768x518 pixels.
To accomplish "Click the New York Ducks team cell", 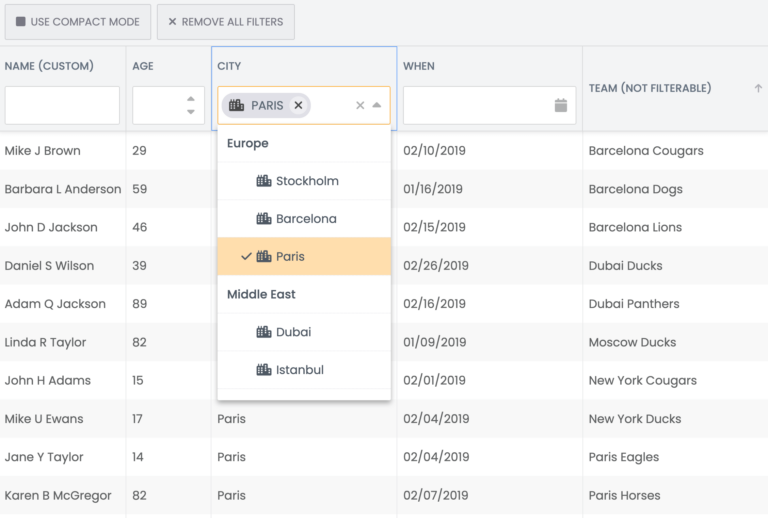I will pos(675,419).
